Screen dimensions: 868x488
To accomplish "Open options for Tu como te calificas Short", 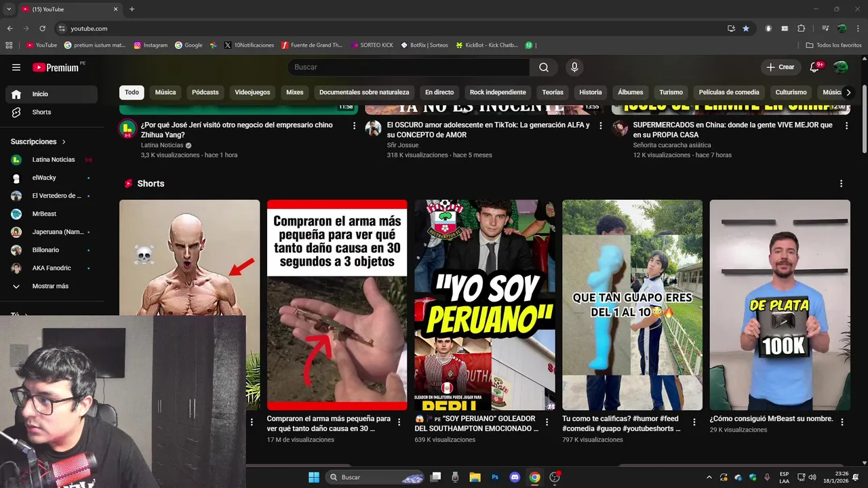I will tap(694, 422).
